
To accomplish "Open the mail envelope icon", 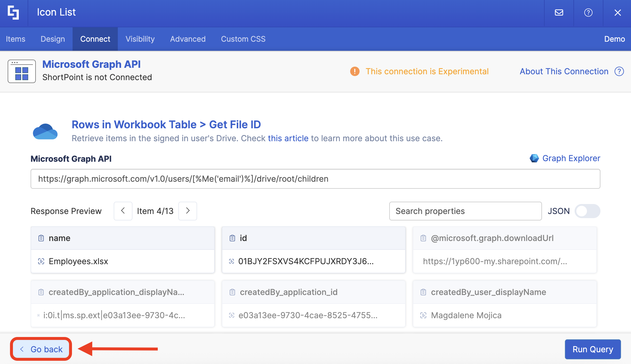I will [559, 13].
